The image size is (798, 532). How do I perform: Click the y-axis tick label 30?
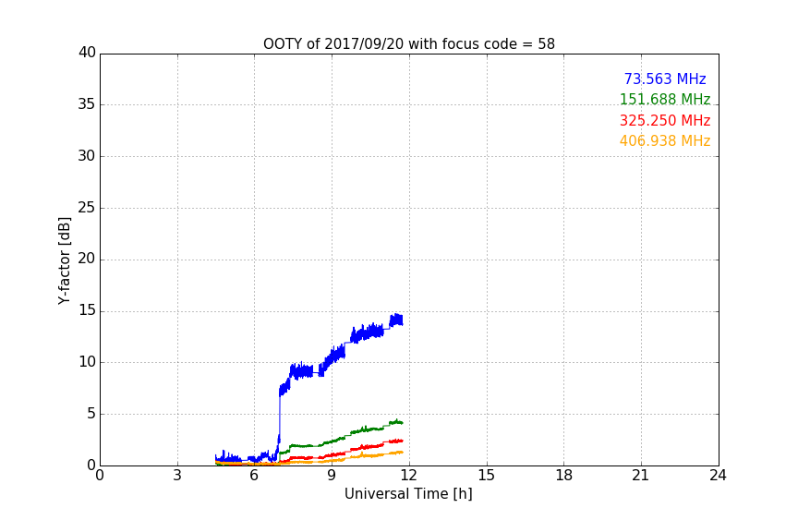click(x=87, y=156)
